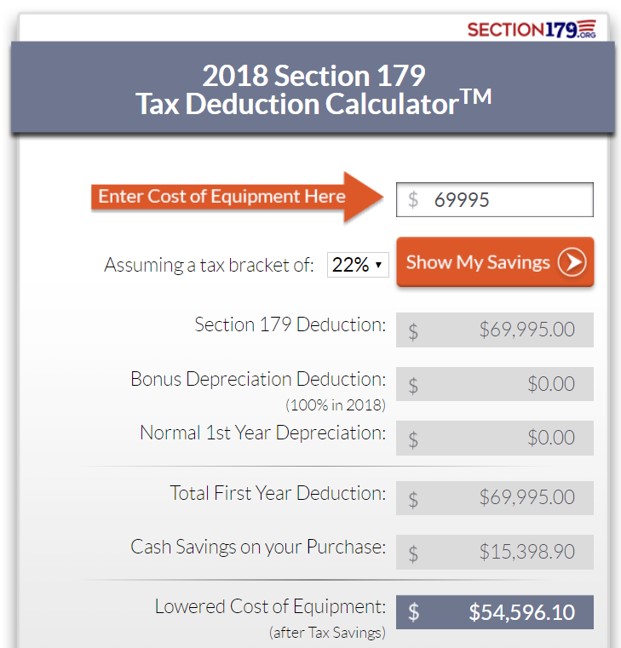
Task: Click the dollar sign in Lowered Cost field
Action: point(413,613)
